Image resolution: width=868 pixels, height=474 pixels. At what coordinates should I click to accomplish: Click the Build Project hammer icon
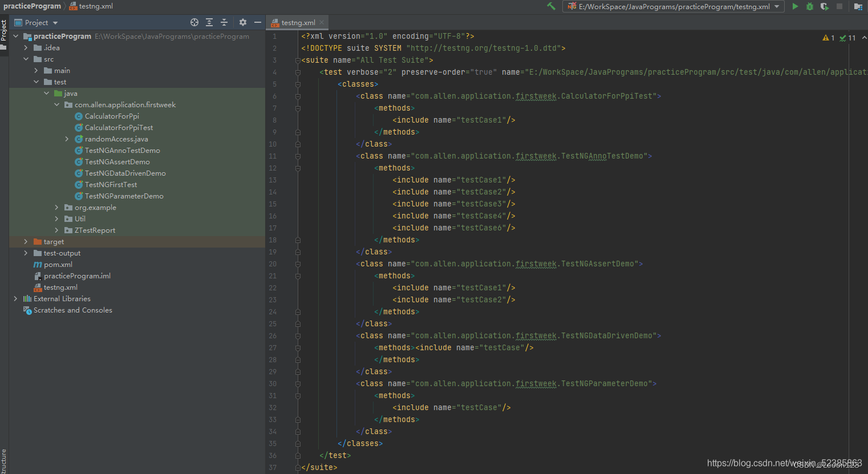(551, 6)
